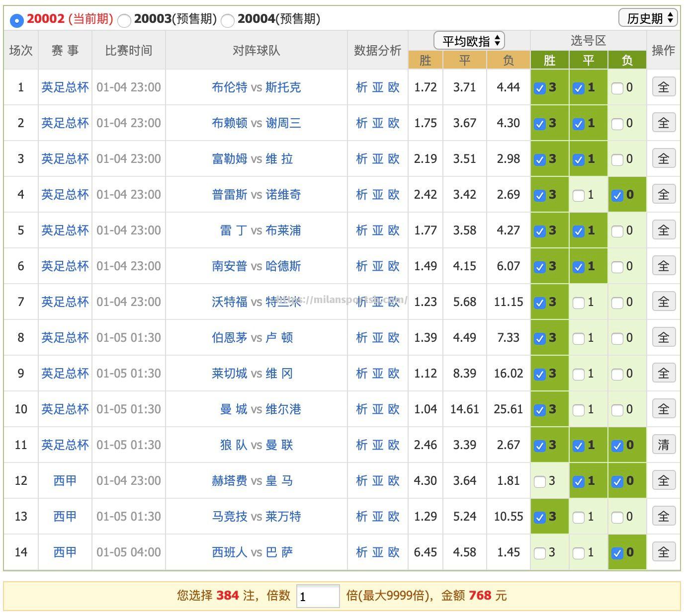Click 全 button for match 14
The width and height of the screenshot is (684, 616).
click(664, 552)
